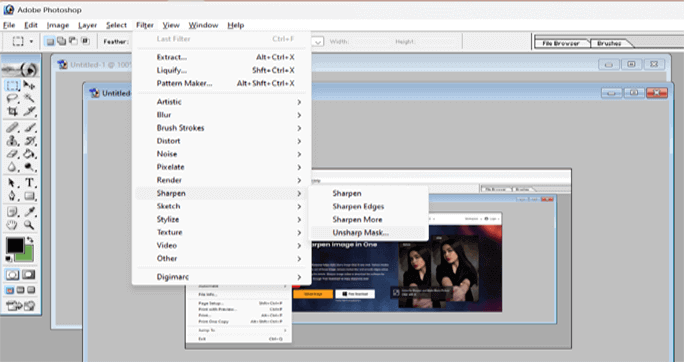Click the Height input field
The width and height of the screenshot is (684, 362).
(x=437, y=42)
